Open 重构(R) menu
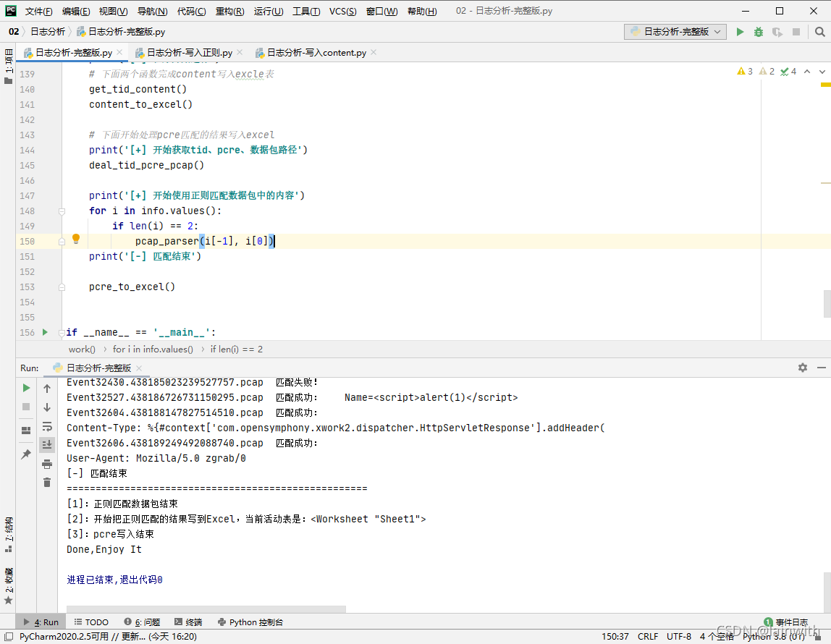Viewport: 831px width, 644px height. (229, 11)
